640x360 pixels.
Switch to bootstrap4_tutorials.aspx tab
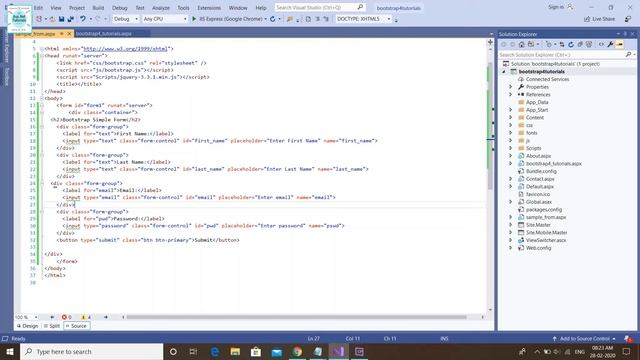coord(104,33)
